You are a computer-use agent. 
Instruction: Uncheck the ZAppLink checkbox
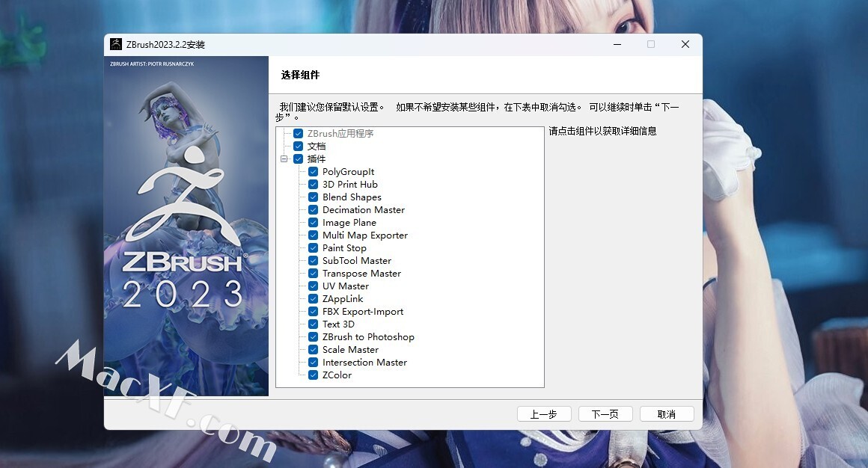pos(314,299)
